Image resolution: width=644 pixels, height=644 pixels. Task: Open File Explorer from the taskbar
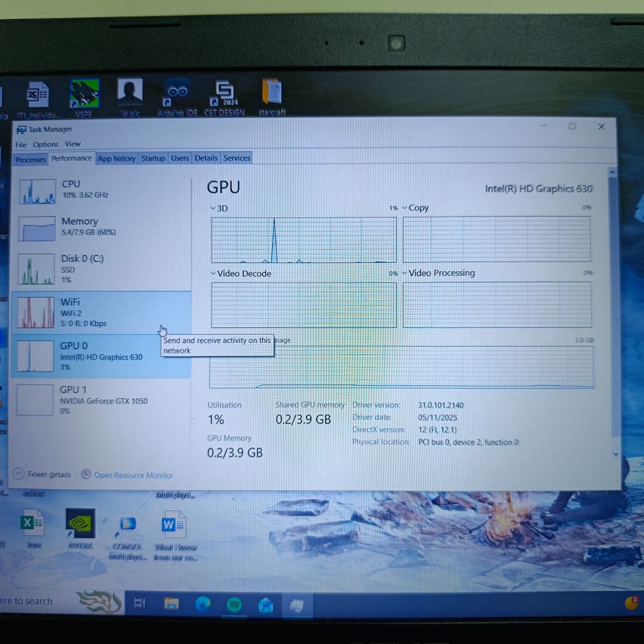pos(171,604)
